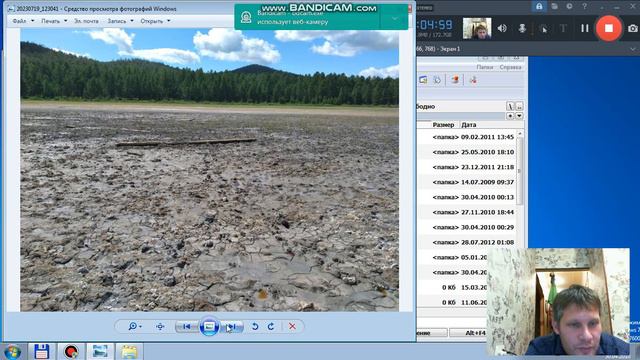The height and width of the screenshot is (360, 640).
Task: Select the folder row dated 23.12.2011 21:18
Action: (x=467, y=167)
